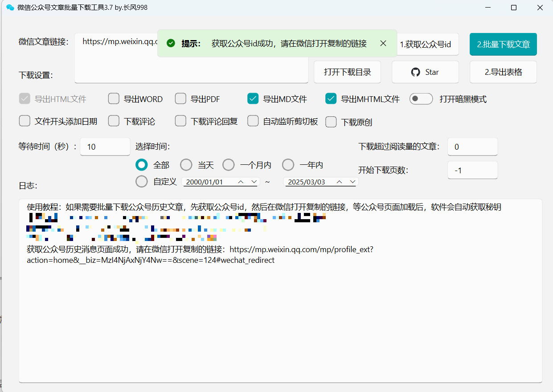
Task: Select the 全部 time radio button
Action: coord(142,165)
